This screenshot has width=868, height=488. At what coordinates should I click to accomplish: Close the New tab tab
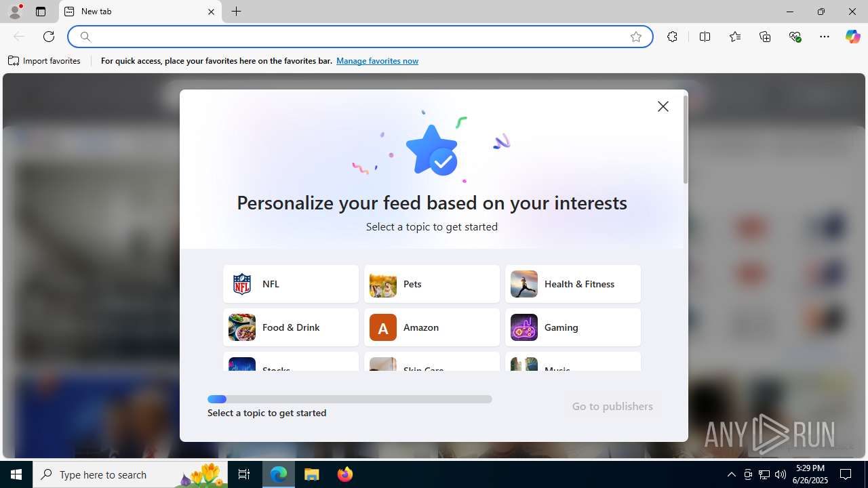pyautogui.click(x=211, y=12)
